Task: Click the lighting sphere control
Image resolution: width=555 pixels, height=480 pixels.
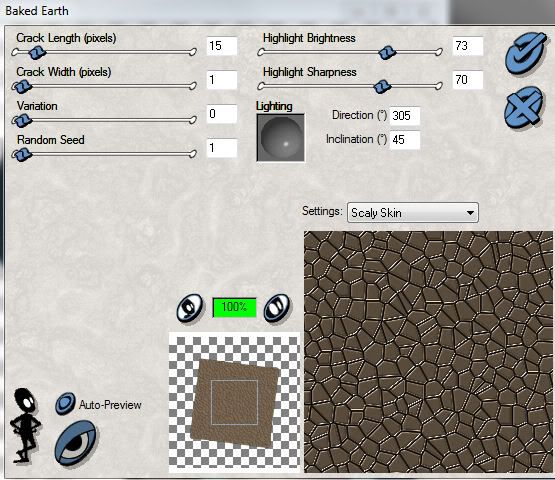Action: (x=281, y=138)
